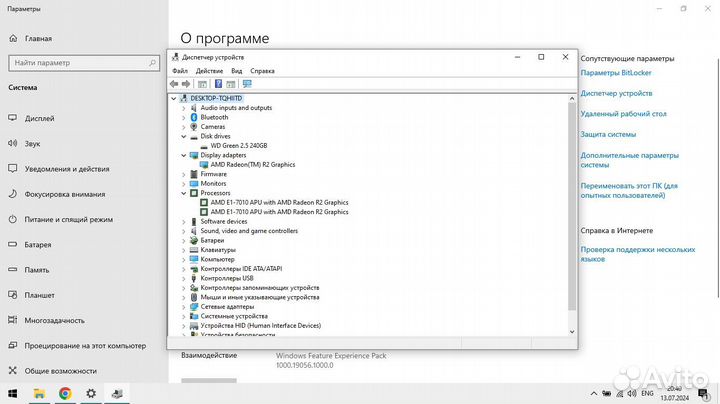The height and width of the screenshot is (404, 720).
Task: Click the Батареи battery icon
Action: tap(194, 241)
